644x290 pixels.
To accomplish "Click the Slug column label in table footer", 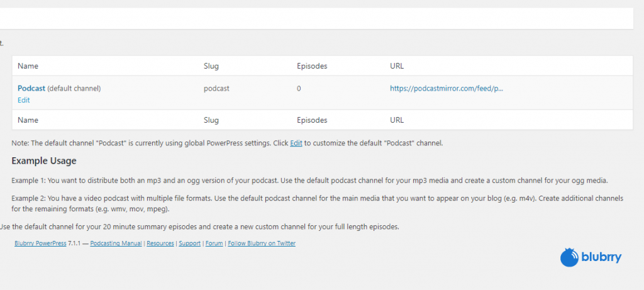I will [211, 120].
